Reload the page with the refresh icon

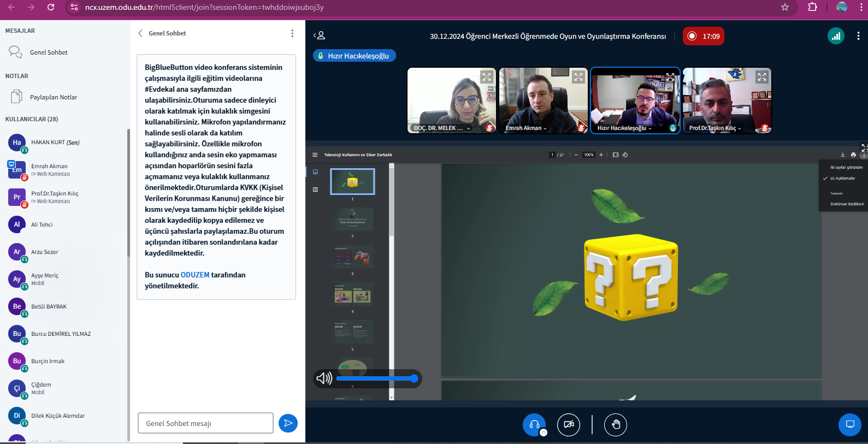(51, 7)
